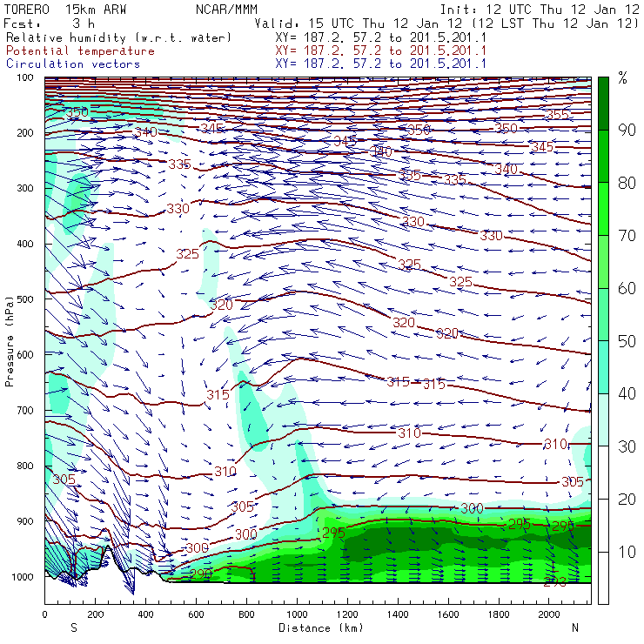
Task: Click the 60 label beside the colorbar
Action: 627,288
